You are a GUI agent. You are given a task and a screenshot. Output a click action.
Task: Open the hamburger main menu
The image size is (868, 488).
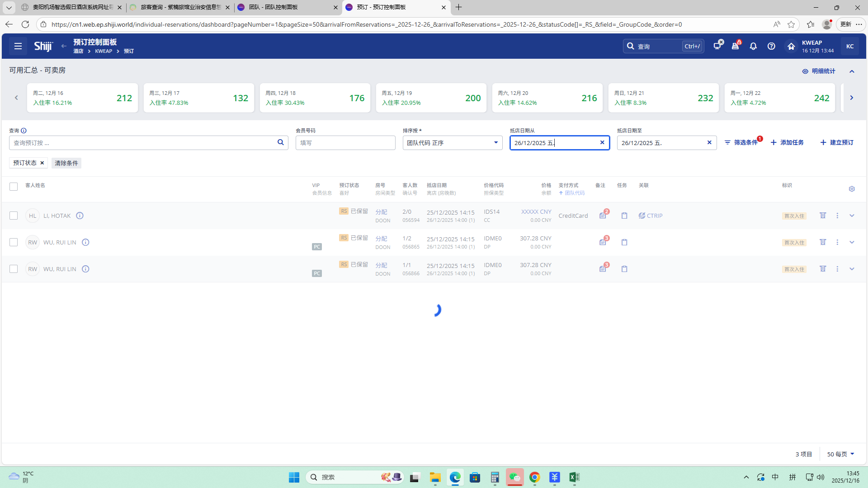tap(18, 46)
